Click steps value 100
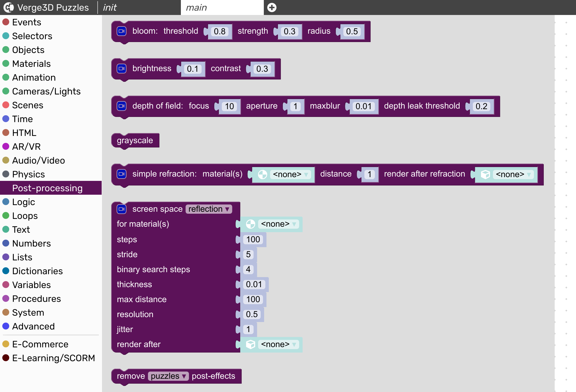 pos(253,240)
